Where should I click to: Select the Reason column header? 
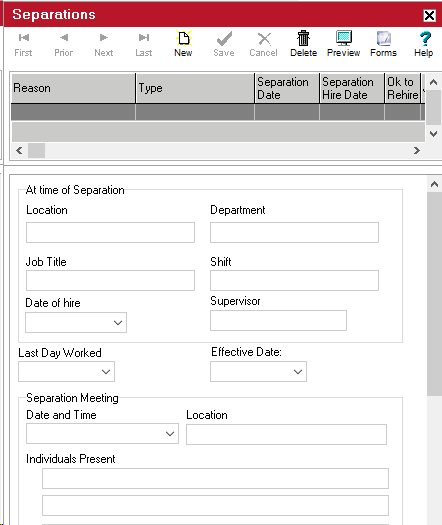(x=73, y=88)
